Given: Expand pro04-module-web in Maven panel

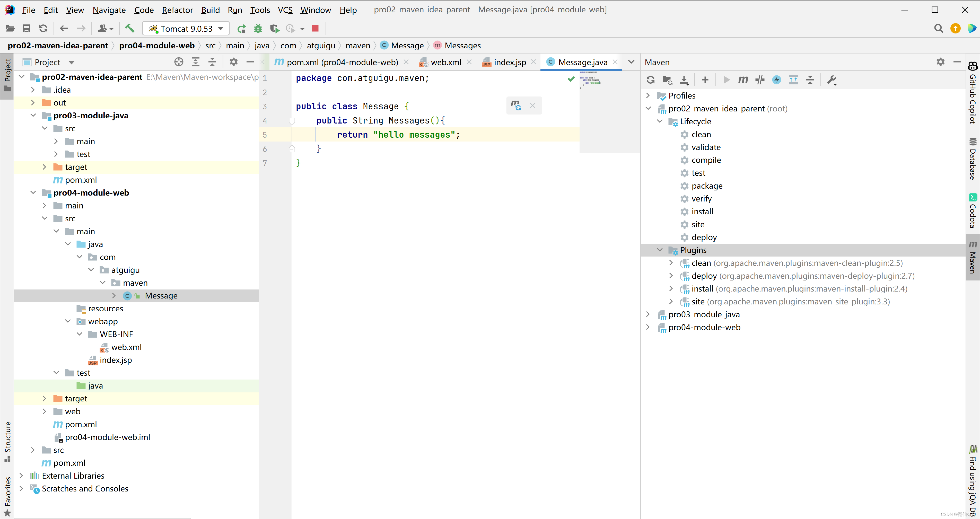Looking at the screenshot, I should pos(648,327).
